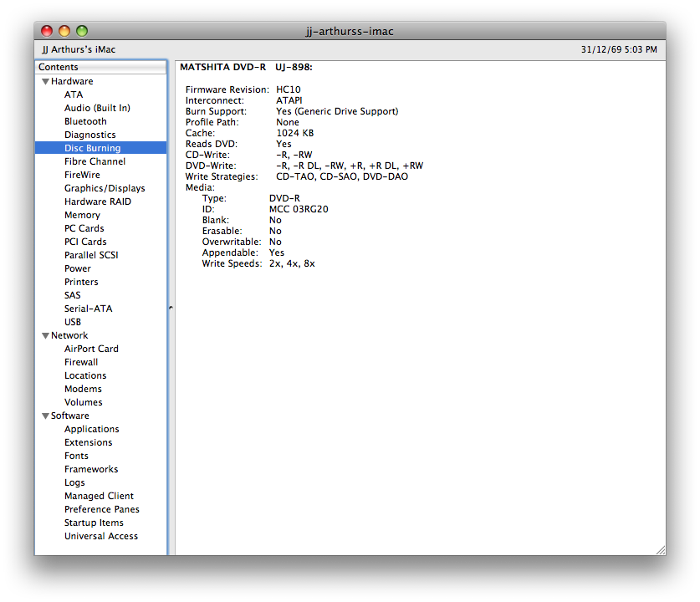Show Graphics/Displays details
This screenshot has height=602, width=700.
click(x=105, y=188)
